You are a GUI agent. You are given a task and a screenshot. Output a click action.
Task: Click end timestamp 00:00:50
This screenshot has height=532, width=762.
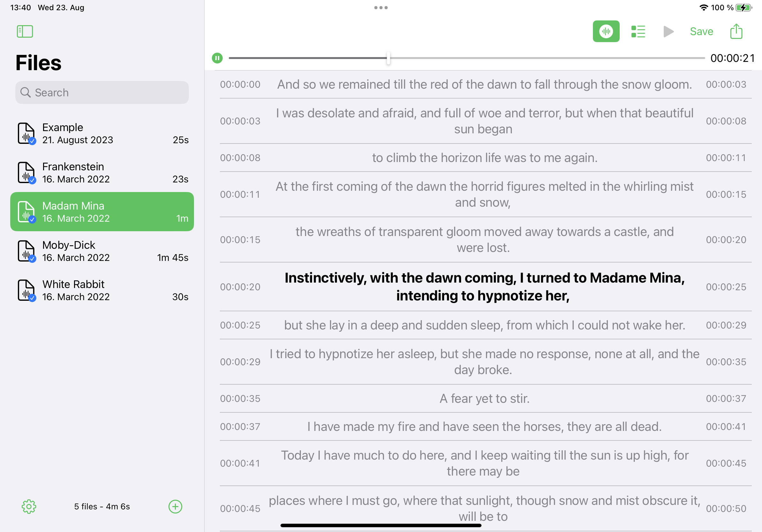[x=726, y=508]
